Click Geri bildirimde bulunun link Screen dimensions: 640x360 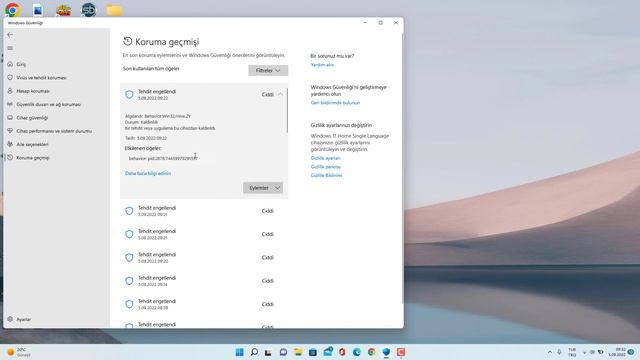[335, 103]
